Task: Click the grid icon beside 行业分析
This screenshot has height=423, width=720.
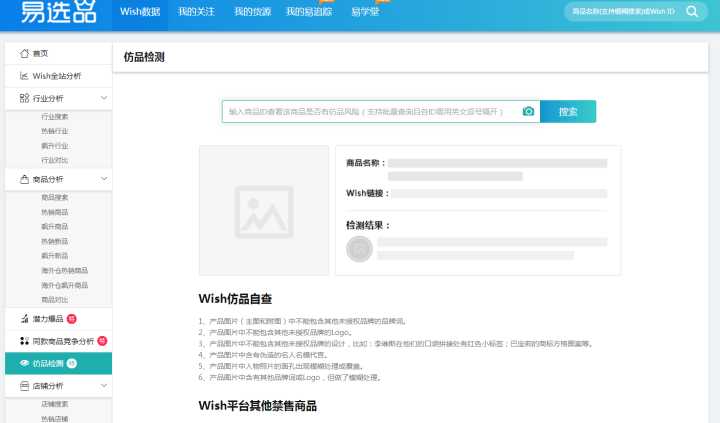Action: 24,98
